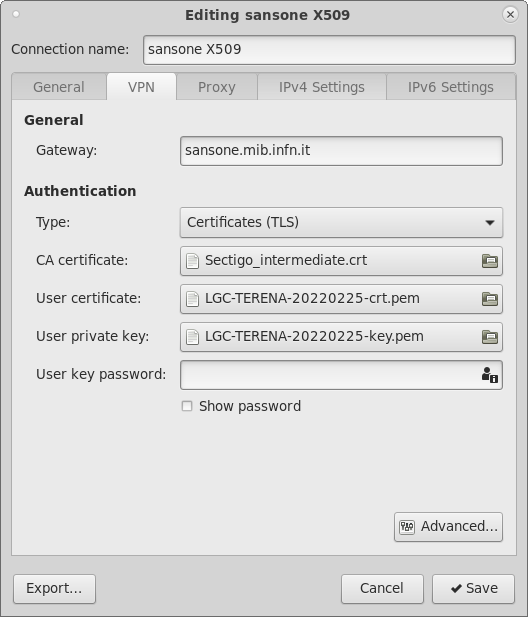Expand the authentication Type dropdown
This screenshot has height=617, width=528.
coord(341,222)
